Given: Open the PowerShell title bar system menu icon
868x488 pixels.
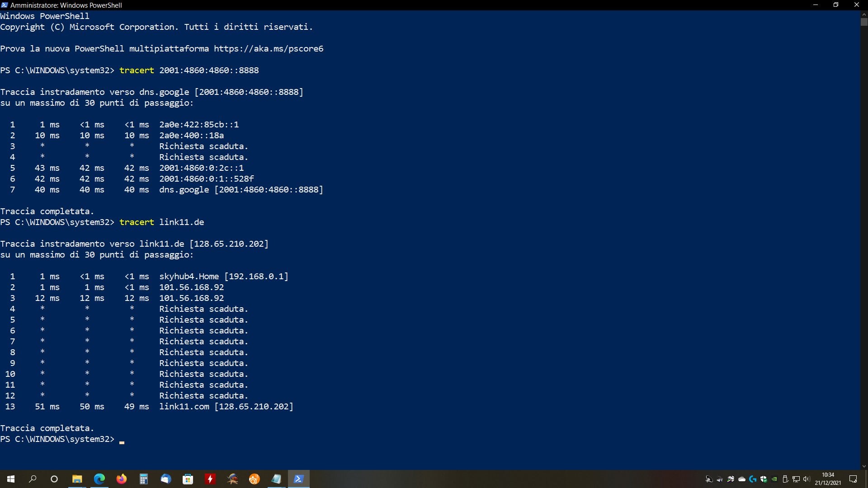Looking at the screenshot, I should coord(5,5).
